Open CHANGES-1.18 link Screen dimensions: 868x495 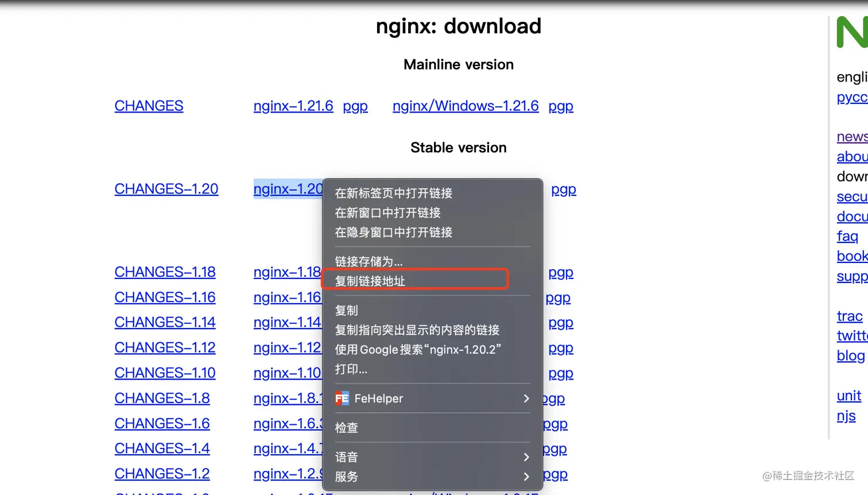pos(165,272)
